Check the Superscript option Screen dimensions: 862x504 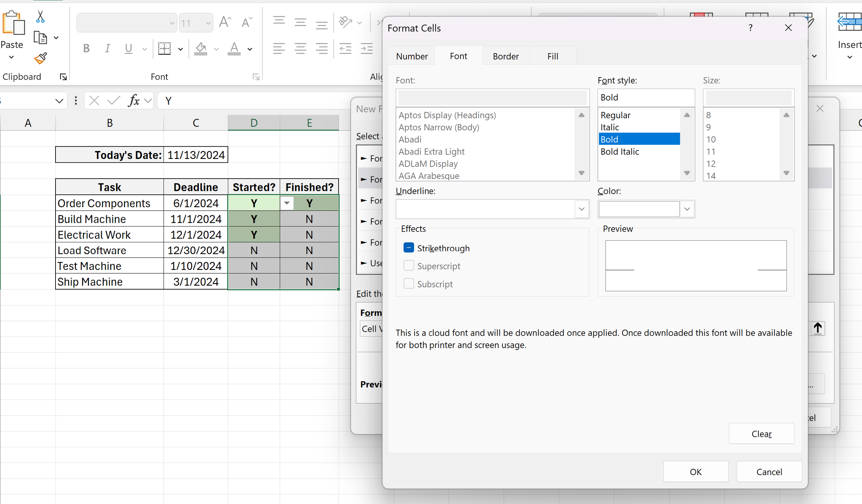point(408,265)
